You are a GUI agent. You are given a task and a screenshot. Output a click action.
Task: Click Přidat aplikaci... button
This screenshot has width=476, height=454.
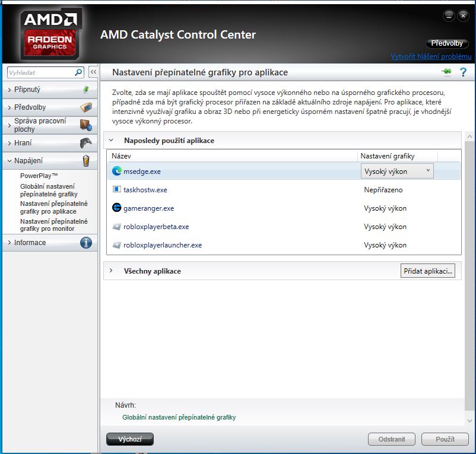coord(428,271)
